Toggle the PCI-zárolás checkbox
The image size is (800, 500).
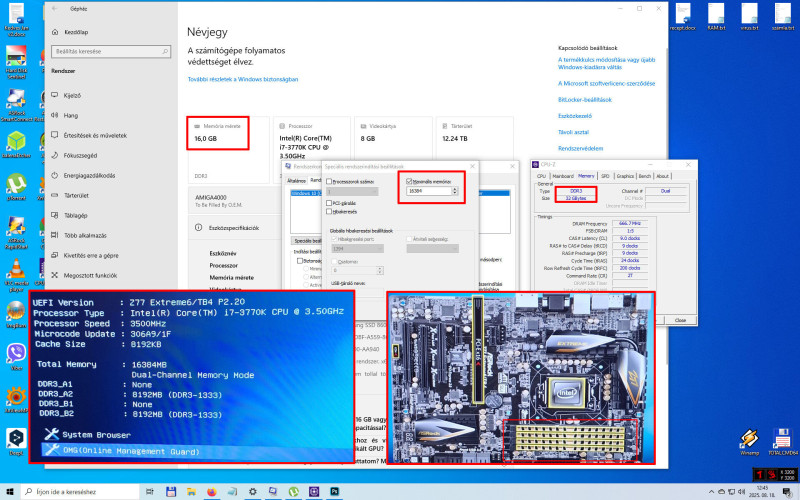tap(329, 203)
